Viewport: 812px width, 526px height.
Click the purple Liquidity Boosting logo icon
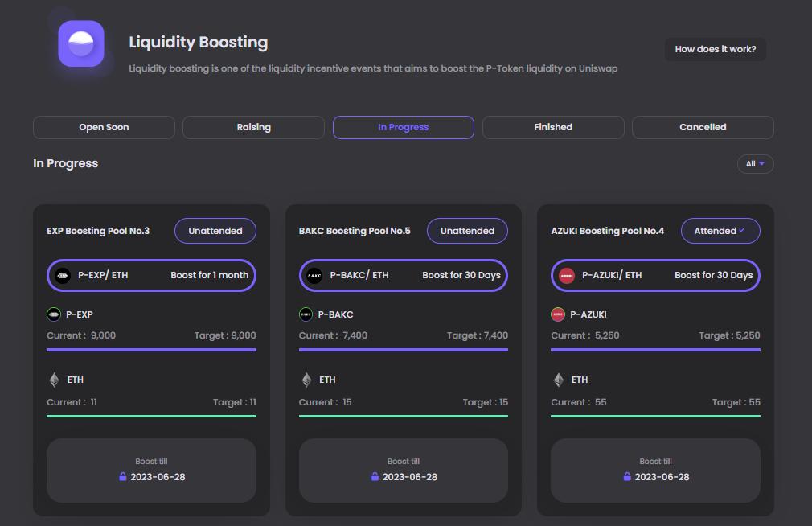[81, 43]
